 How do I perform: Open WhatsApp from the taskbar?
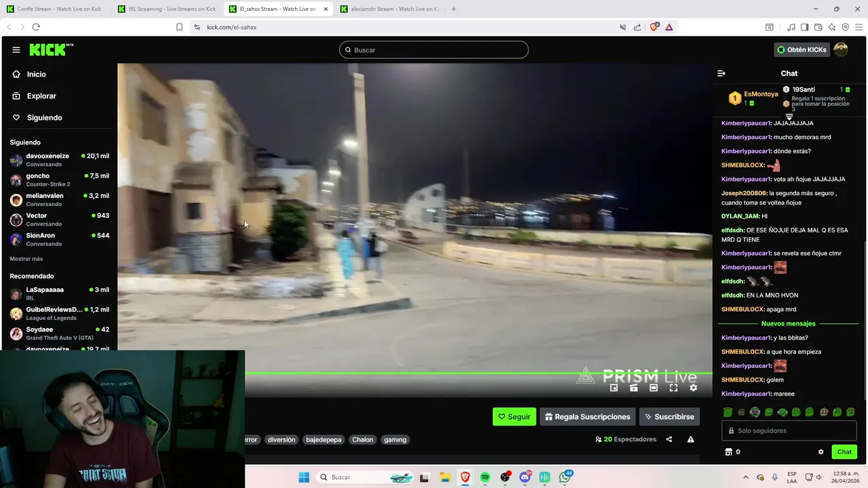tap(565, 477)
